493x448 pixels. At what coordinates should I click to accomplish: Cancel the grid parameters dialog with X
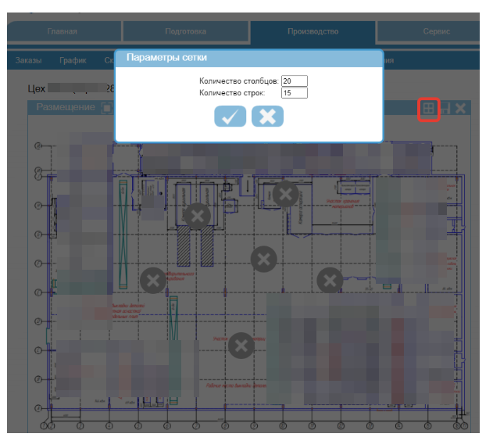267,116
